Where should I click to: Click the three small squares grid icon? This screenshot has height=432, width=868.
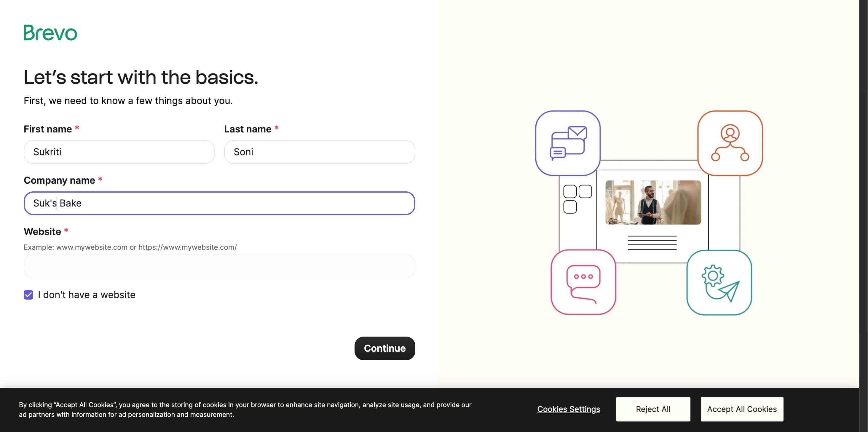[x=577, y=199]
